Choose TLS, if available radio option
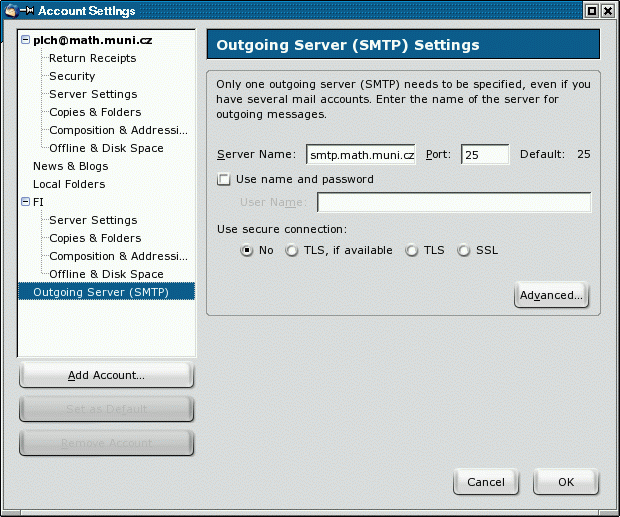 [x=292, y=251]
